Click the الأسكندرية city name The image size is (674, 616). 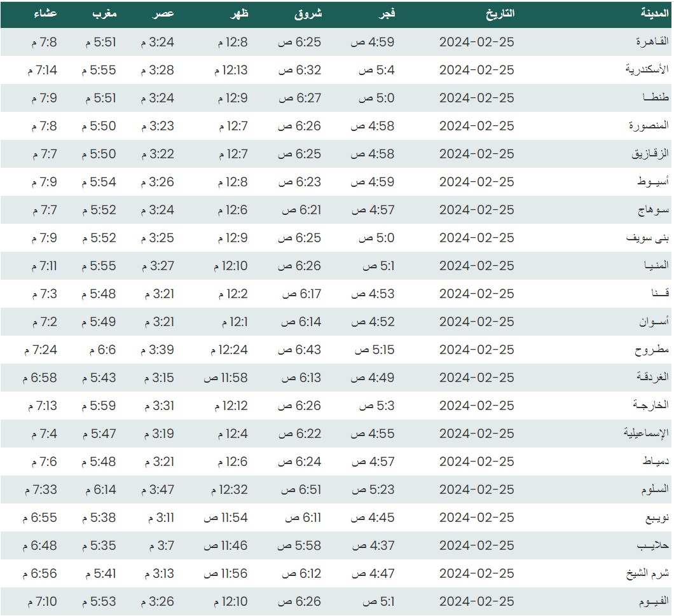[647, 70]
